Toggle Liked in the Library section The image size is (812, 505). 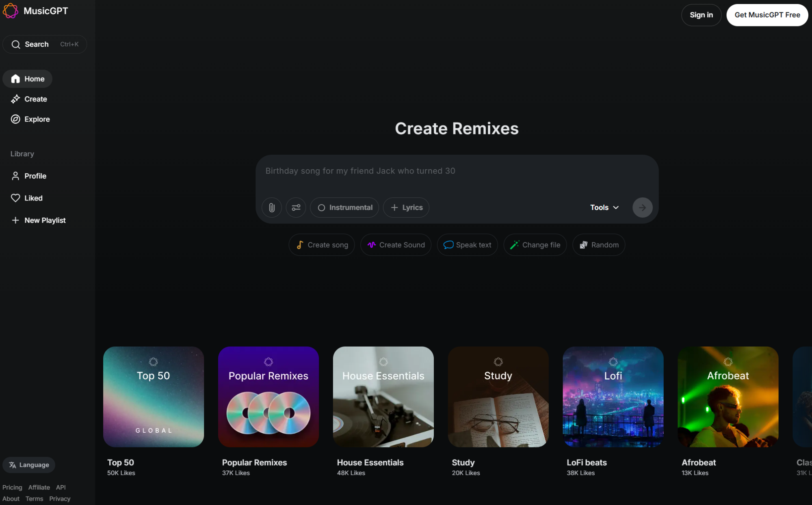point(33,198)
